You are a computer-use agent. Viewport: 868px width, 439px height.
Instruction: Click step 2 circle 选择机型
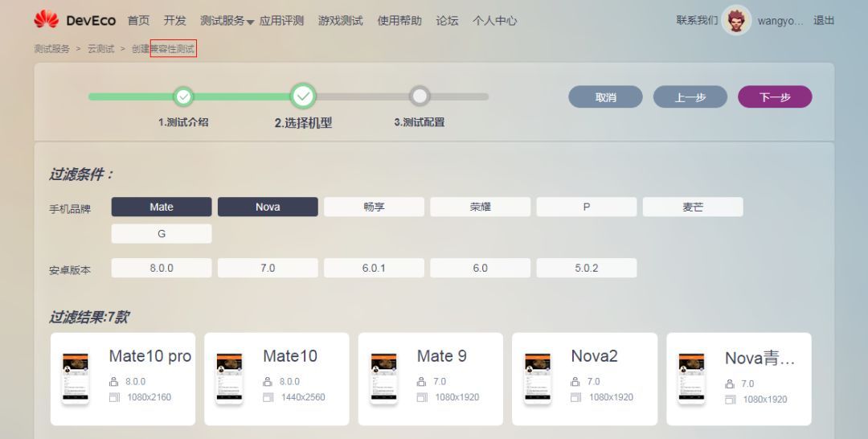tap(303, 96)
